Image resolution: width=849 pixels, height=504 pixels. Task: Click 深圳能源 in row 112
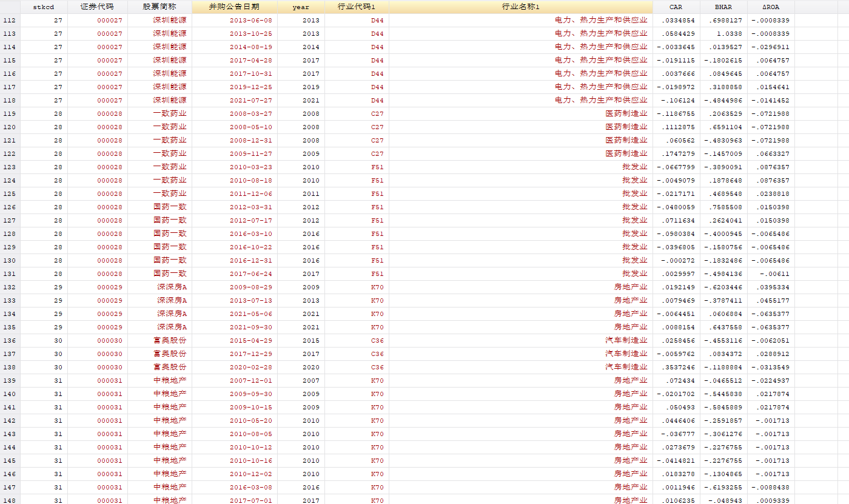(170, 20)
